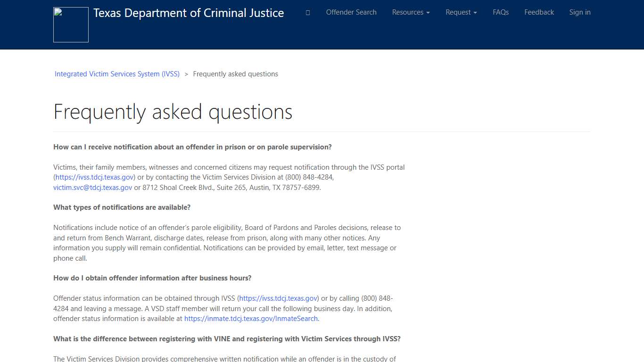Select the Offender Search menu item
Image resolution: width=644 pixels, height=362 pixels.
click(351, 12)
